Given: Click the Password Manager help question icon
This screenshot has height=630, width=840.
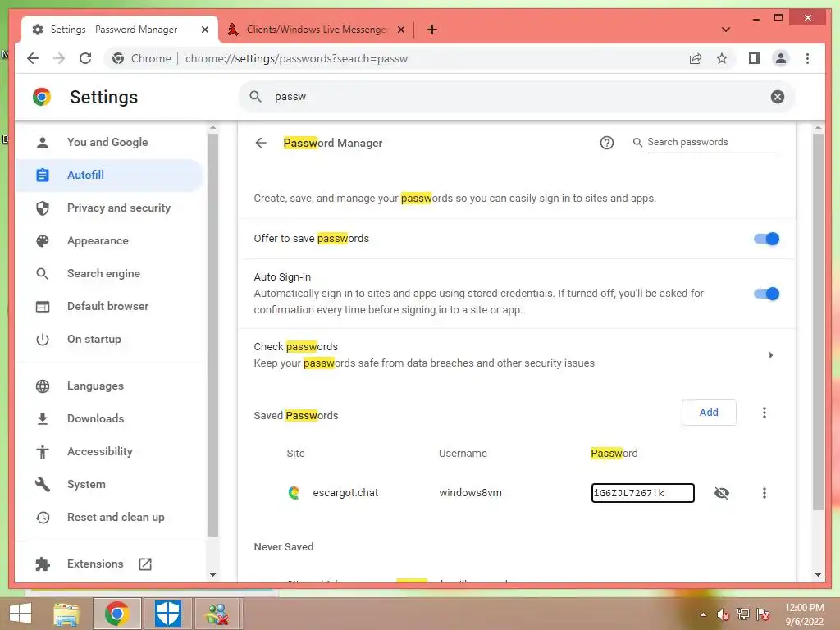Looking at the screenshot, I should 606,143.
